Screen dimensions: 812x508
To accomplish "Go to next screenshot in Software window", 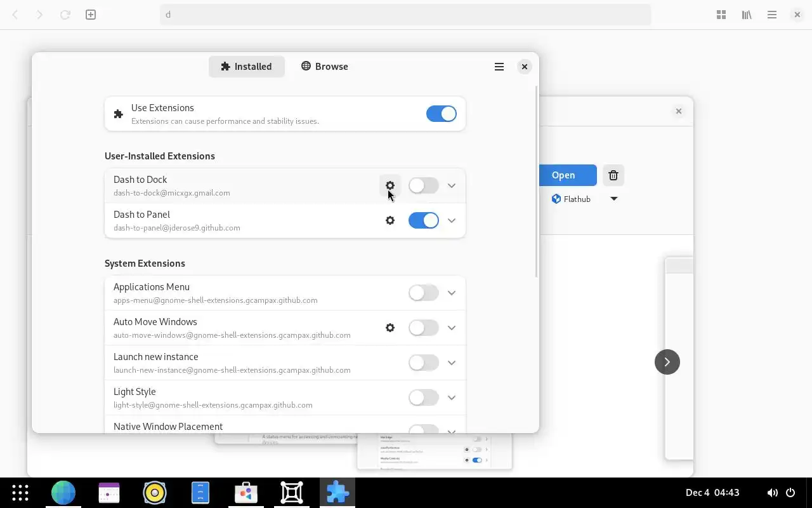I will click(x=667, y=362).
